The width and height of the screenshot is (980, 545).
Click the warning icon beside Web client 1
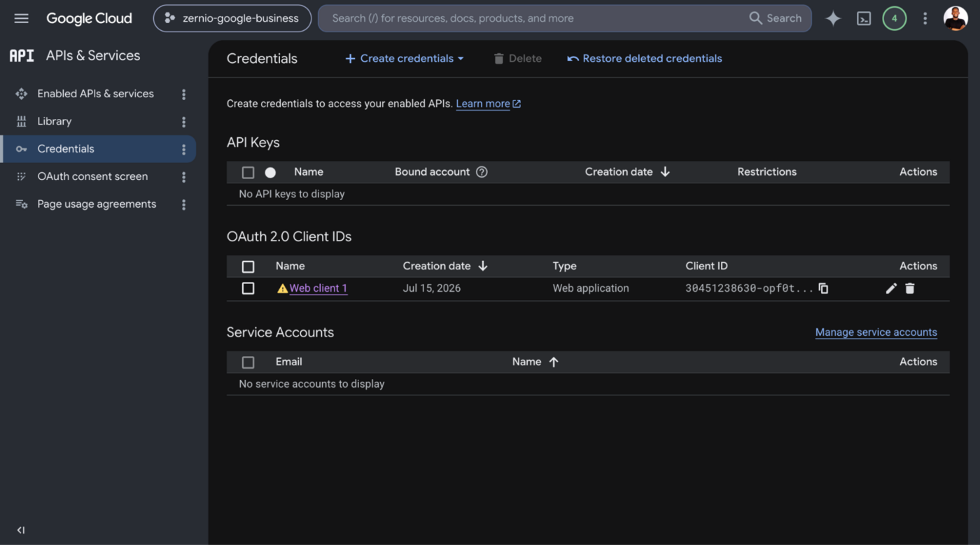point(282,288)
